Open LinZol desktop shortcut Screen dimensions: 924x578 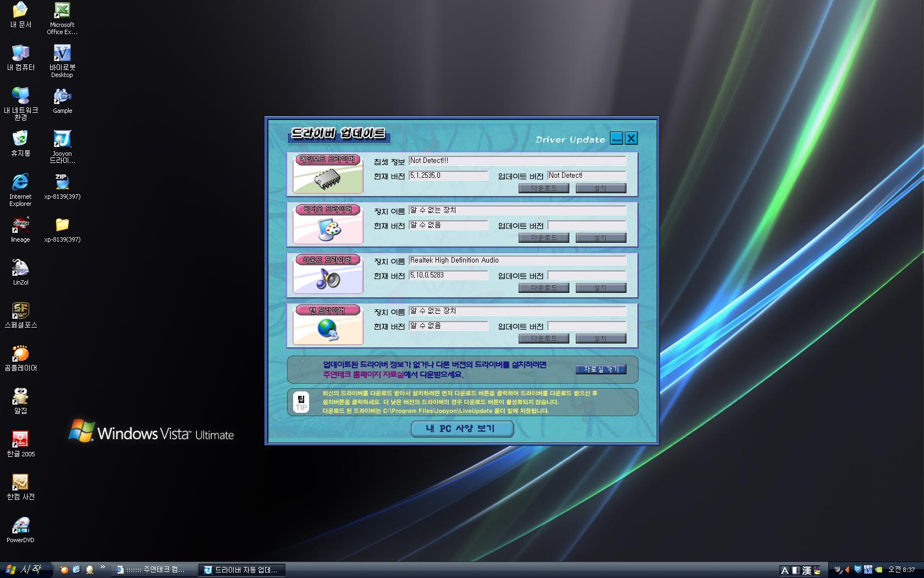point(20,272)
